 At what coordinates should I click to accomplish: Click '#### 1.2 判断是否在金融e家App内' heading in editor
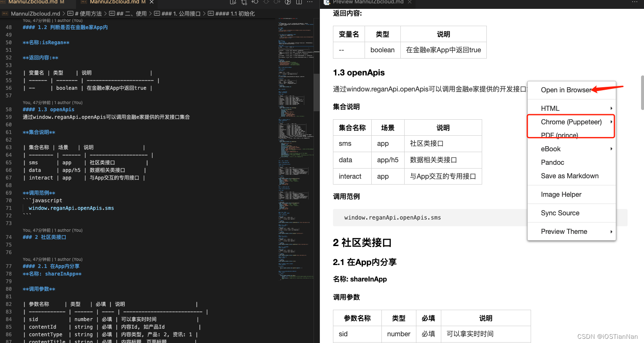click(x=65, y=27)
